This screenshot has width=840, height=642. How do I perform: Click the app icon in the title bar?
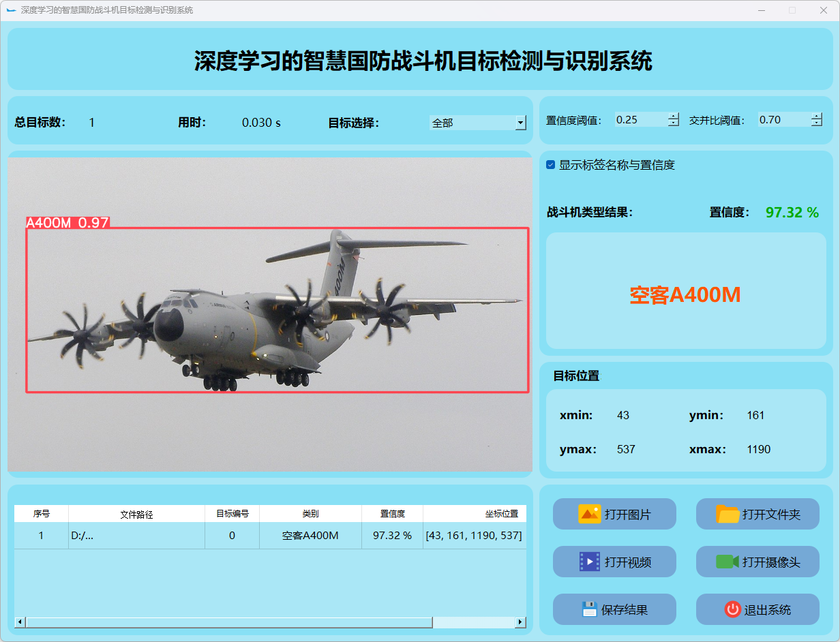[x=11, y=10]
